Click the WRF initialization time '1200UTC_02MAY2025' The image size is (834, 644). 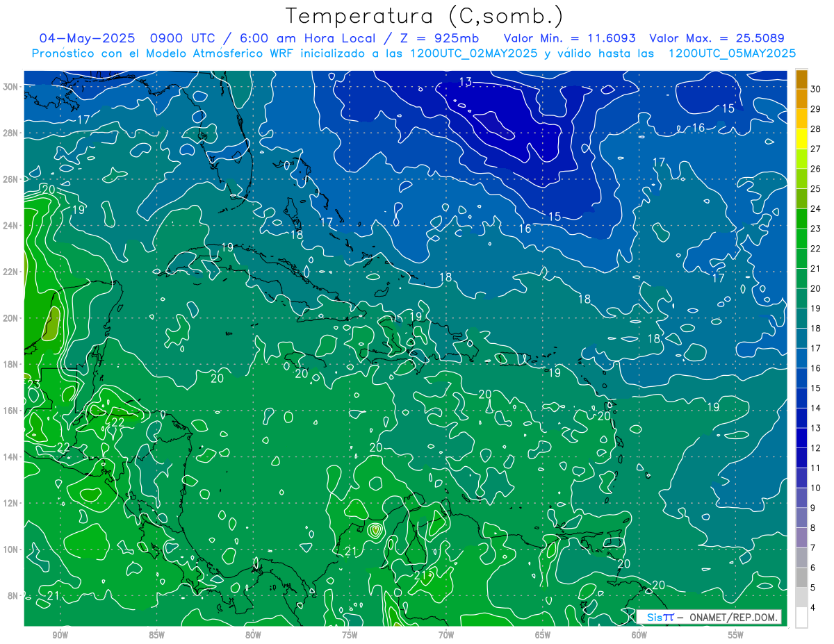pos(473,53)
